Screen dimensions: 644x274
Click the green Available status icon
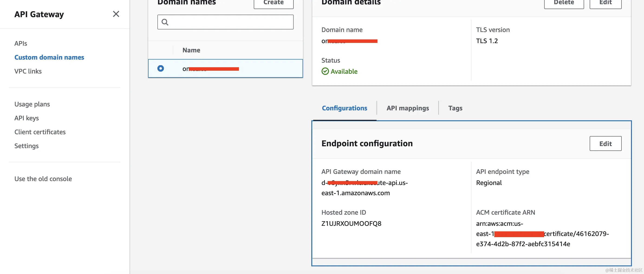tap(325, 71)
